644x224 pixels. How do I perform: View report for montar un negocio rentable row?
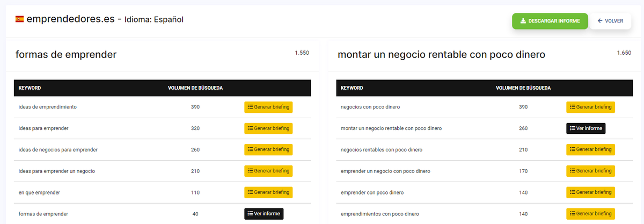point(586,128)
